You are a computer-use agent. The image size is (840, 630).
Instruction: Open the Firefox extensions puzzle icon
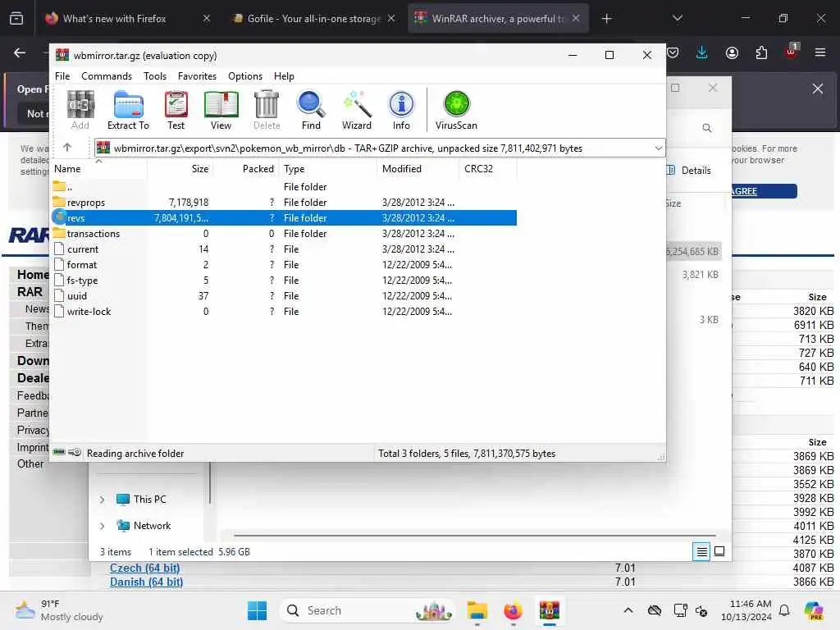[761, 52]
